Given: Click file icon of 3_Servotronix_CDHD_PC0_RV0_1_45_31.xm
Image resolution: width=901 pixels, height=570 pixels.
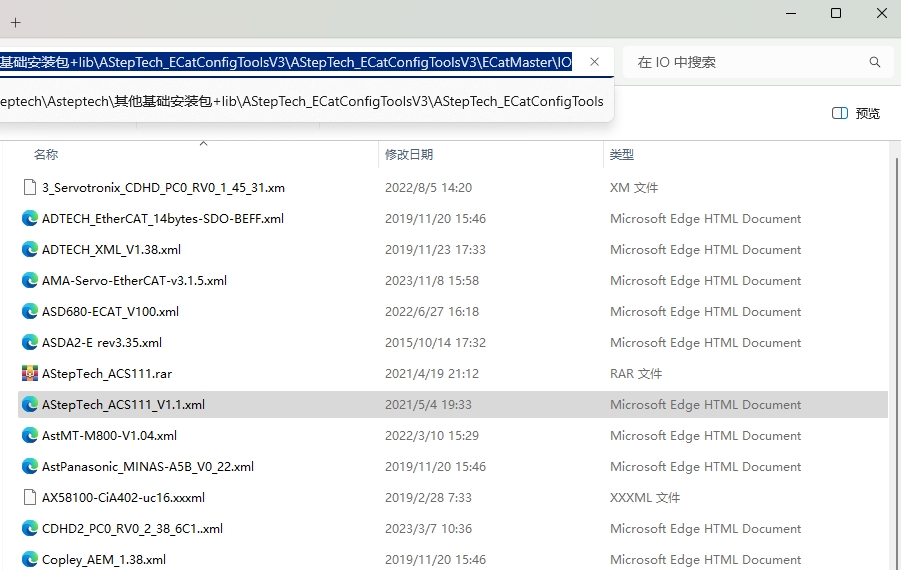Looking at the screenshot, I should pyautogui.click(x=29, y=187).
